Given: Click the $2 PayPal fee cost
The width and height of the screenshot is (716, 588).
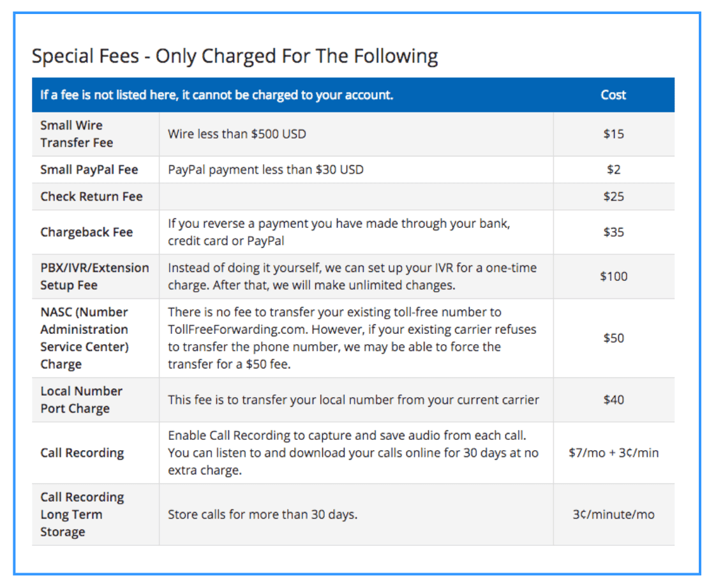Looking at the screenshot, I should (613, 170).
